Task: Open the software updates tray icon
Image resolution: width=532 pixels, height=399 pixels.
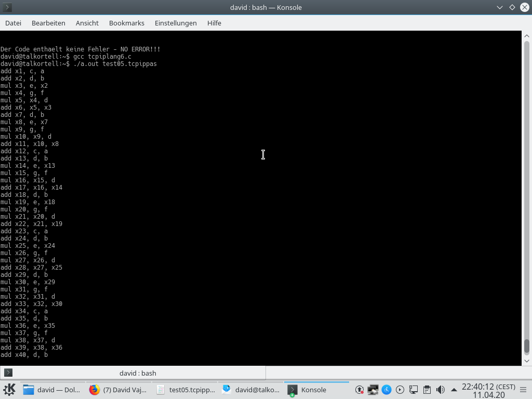Action: pos(360,390)
